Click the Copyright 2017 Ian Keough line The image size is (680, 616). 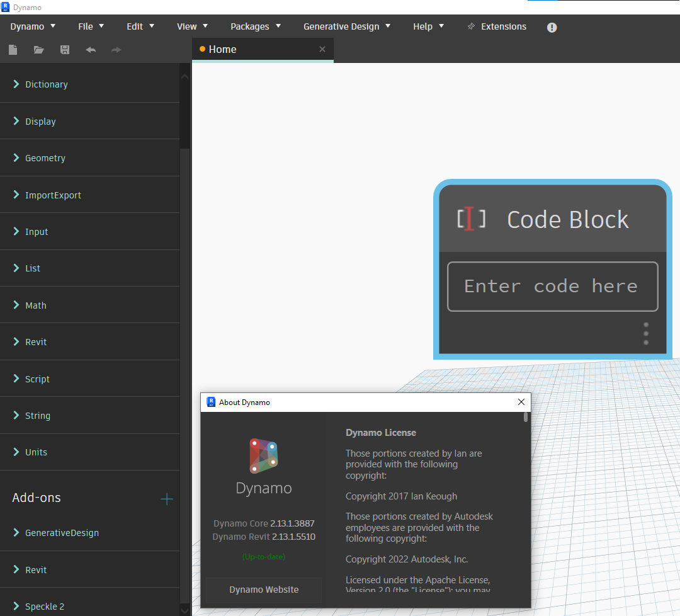tap(401, 496)
